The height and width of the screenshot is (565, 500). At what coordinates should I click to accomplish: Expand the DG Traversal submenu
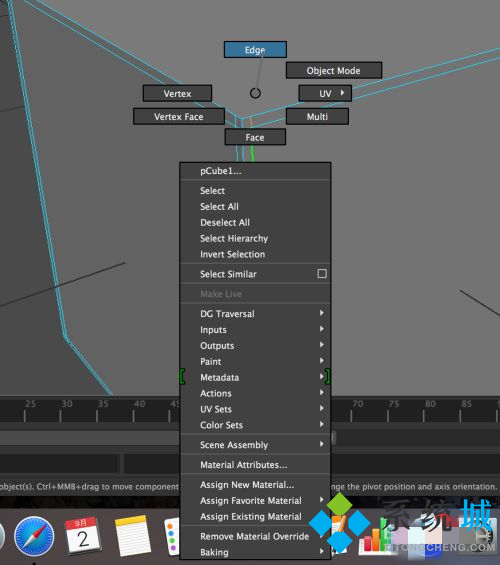(255, 313)
